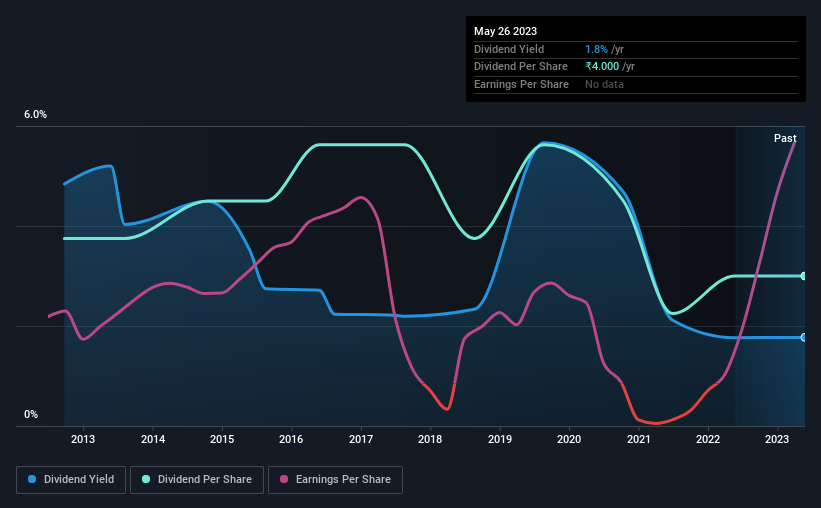Toggle the Dividend Yield legend button
The height and width of the screenshot is (508, 821).
click(x=71, y=480)
